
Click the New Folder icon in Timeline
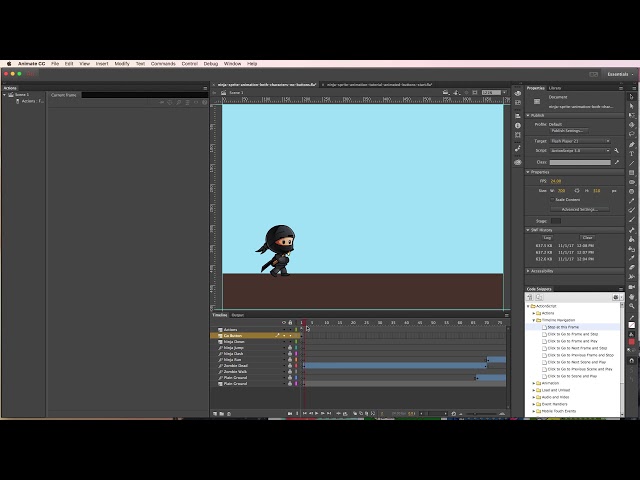(222, 413)
